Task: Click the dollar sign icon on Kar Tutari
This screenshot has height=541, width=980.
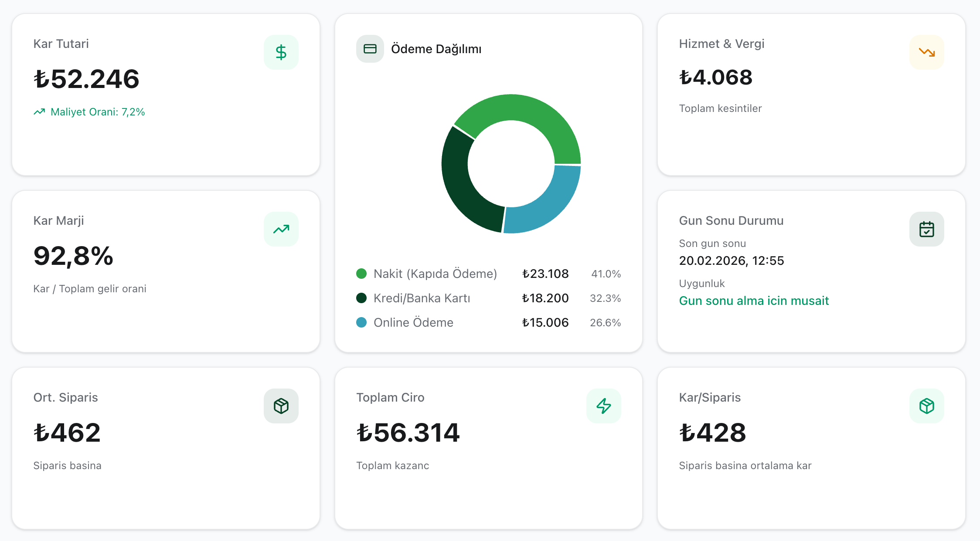Action: 281,52
